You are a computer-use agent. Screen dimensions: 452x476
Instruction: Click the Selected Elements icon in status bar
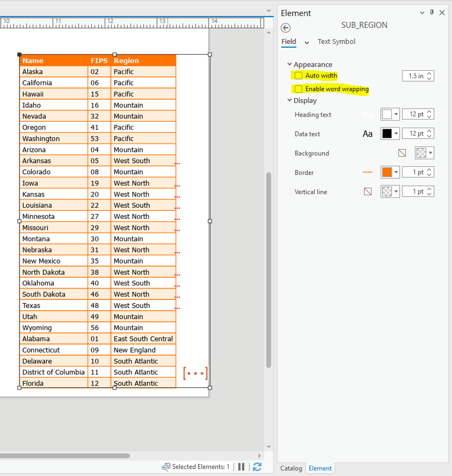[x=166, y=467]
